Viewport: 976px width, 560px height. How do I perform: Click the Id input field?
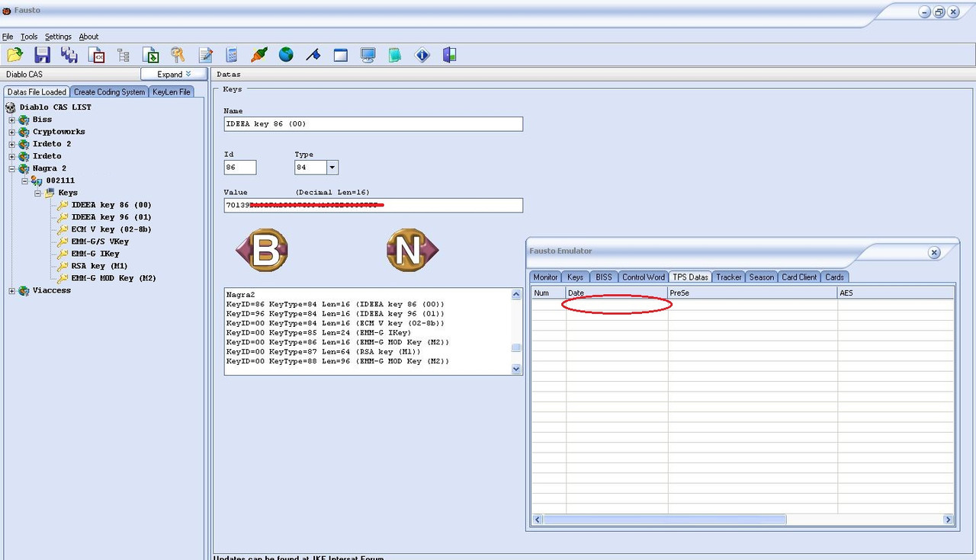point(240,167)
